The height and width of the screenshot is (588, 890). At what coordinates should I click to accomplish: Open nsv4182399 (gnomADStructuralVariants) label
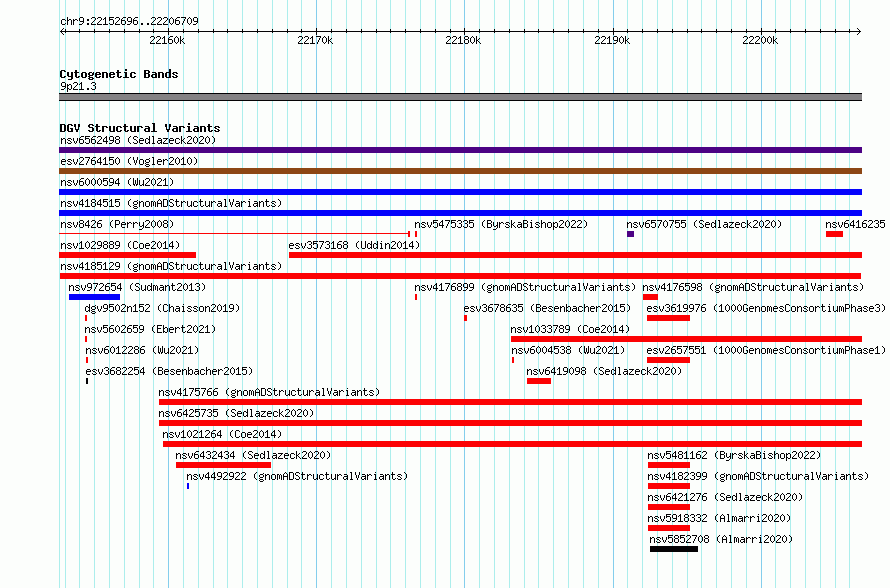[758, 476]
